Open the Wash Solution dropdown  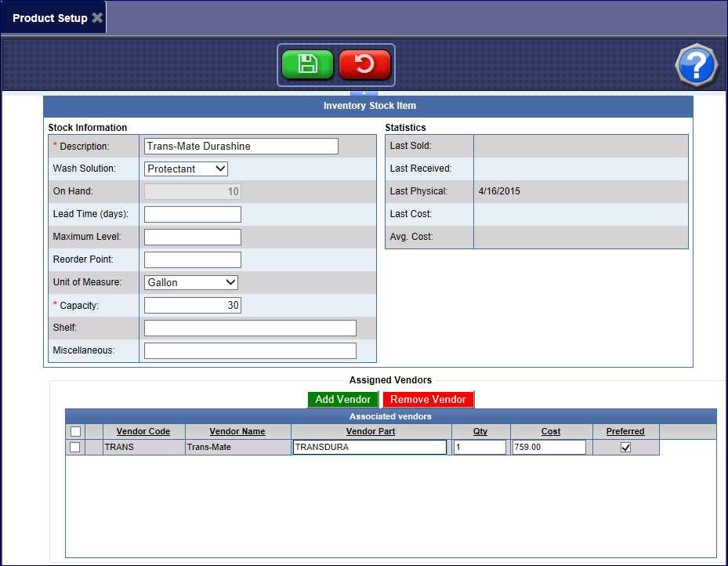click(187, 169)
